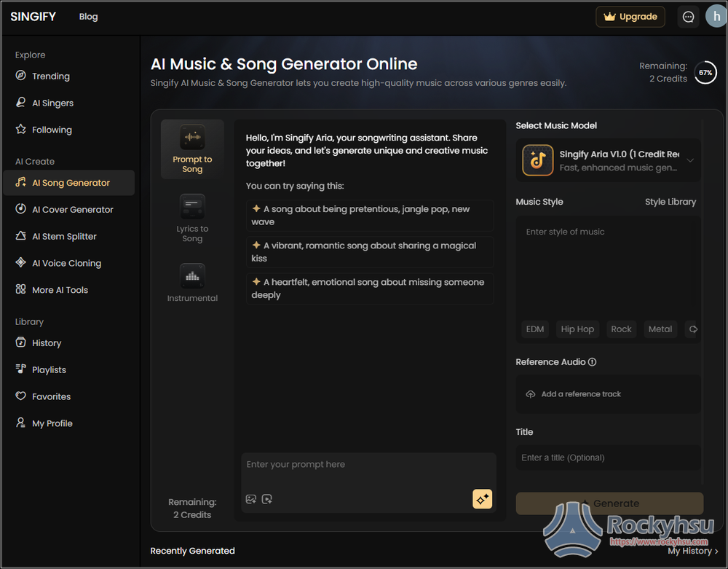Switch to the Prompt to Song mode
728x569 pixels.
tap(192, 149)
